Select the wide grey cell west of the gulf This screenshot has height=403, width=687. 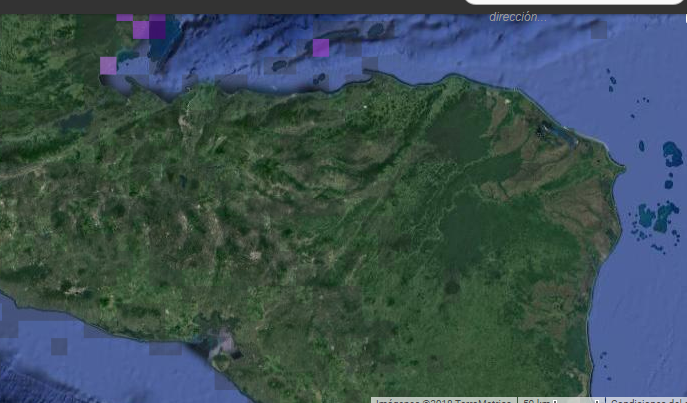click(x=165, y=349)
